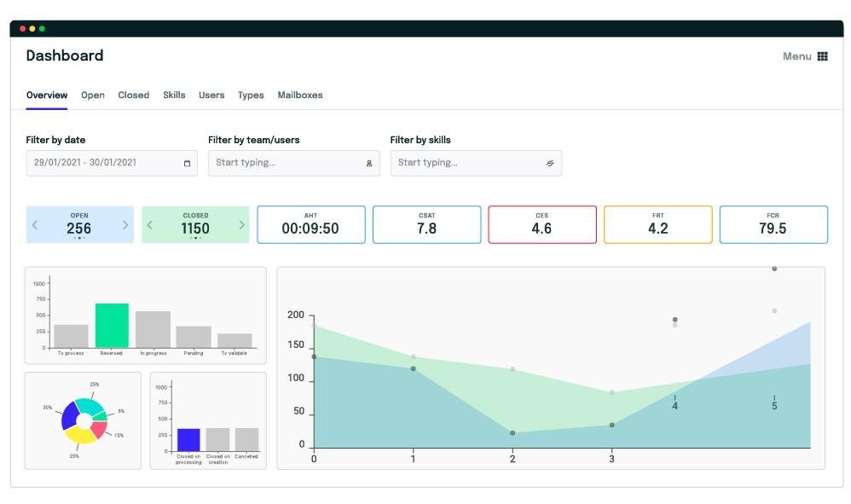Click left arrow on OPEN card

35,224
